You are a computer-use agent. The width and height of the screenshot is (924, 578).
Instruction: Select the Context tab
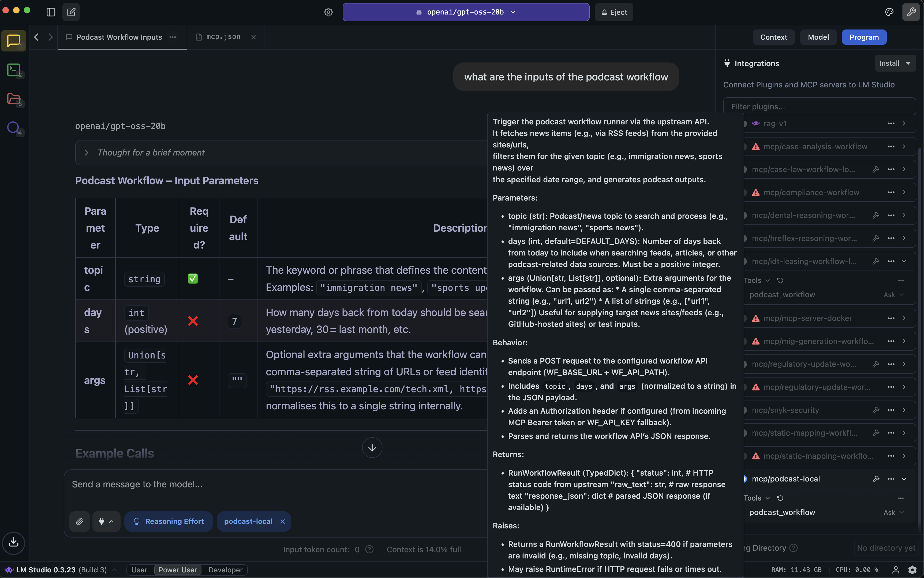(x=773, y=37)
